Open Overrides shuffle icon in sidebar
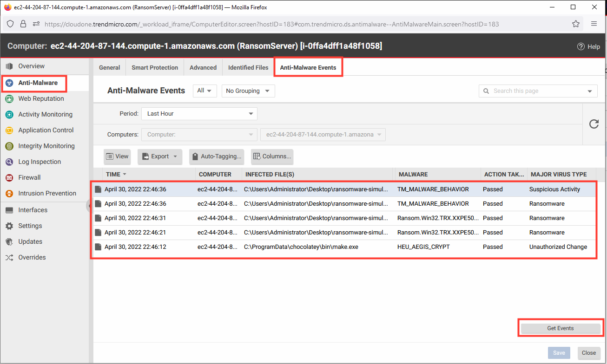The image size is (607, 364). (x=9, y=258)
